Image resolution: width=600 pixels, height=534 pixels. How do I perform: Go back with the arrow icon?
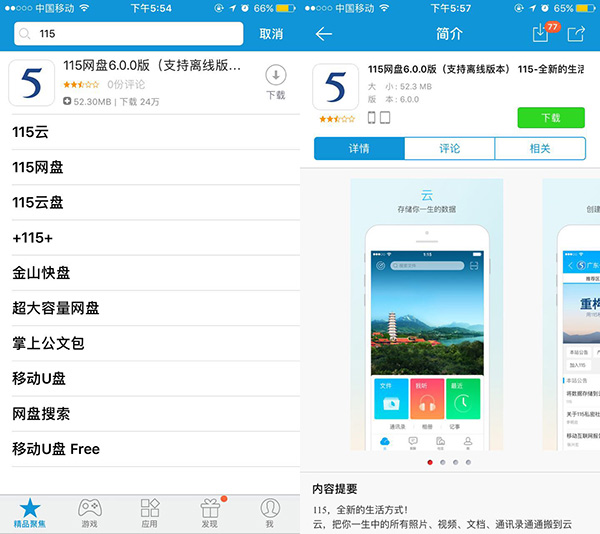coord(324,34)
